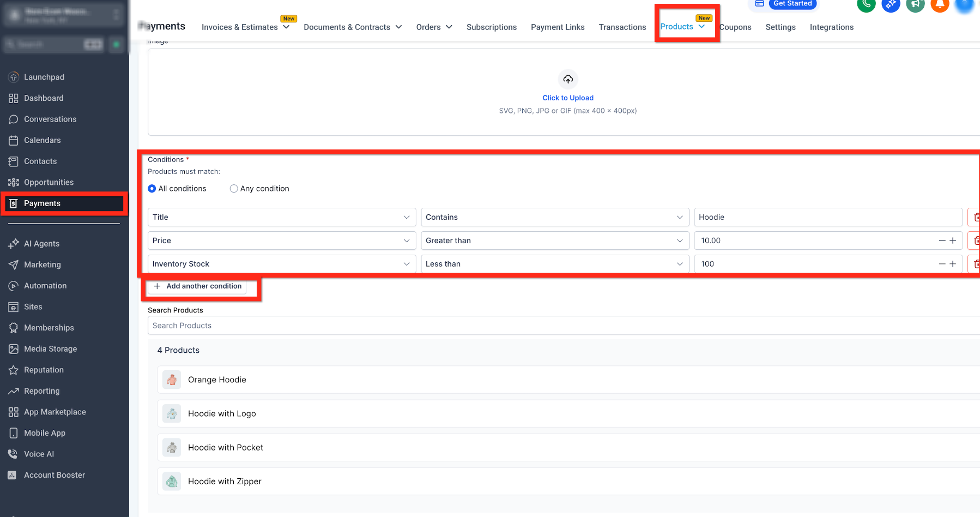
Task: Open the Title field dropdown
Action: click(x=282, y=217)
